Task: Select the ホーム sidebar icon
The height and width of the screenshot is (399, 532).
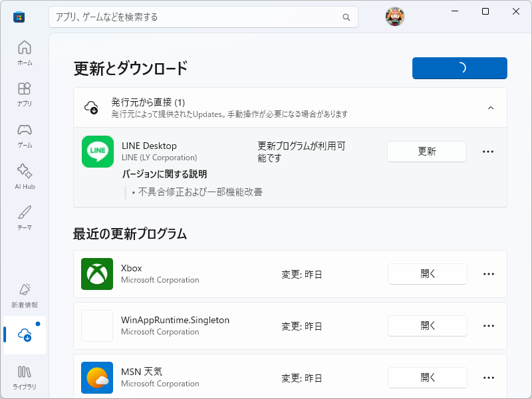Action: click(x=24, y=48)
